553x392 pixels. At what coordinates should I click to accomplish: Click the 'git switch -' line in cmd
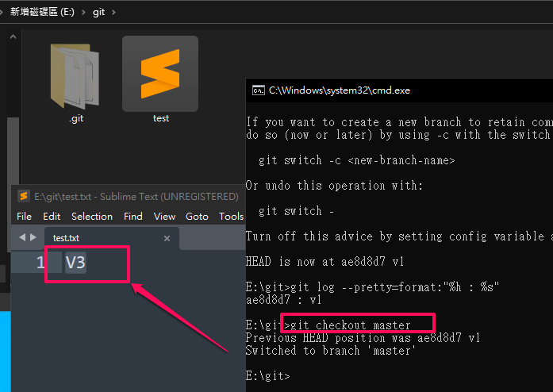(x=296, y=211)
